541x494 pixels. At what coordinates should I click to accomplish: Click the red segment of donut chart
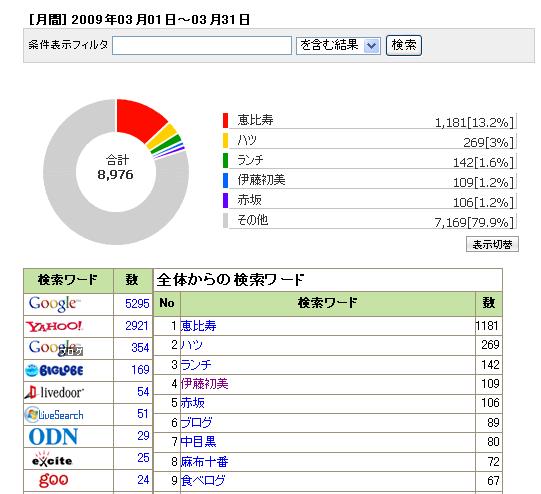(140, 119)
